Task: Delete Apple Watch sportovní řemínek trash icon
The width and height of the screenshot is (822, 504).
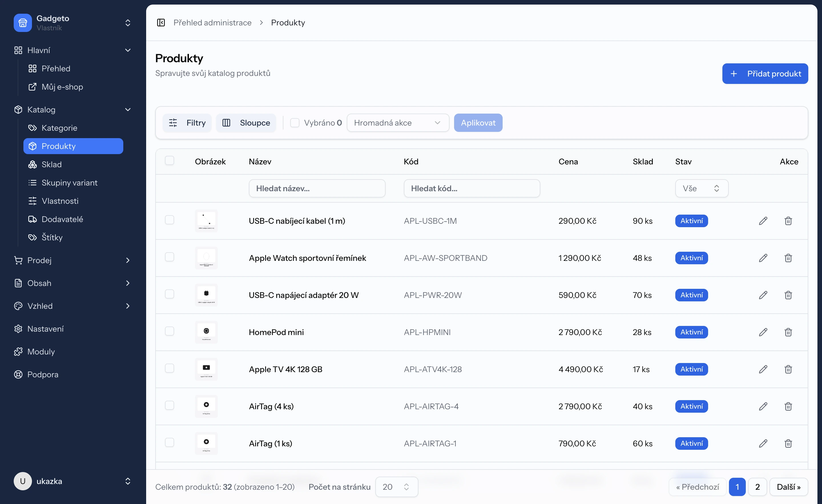Action: [788, 258]
